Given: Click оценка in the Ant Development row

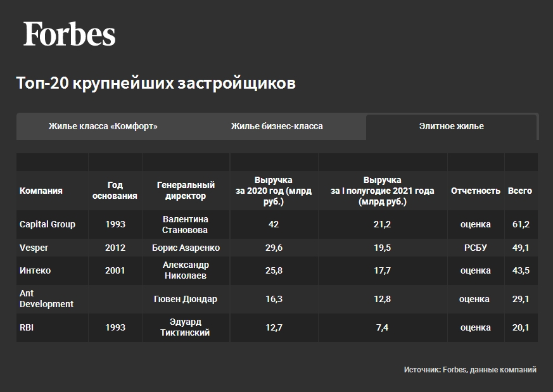Looking at the screenshot, I should pos(474,300).
